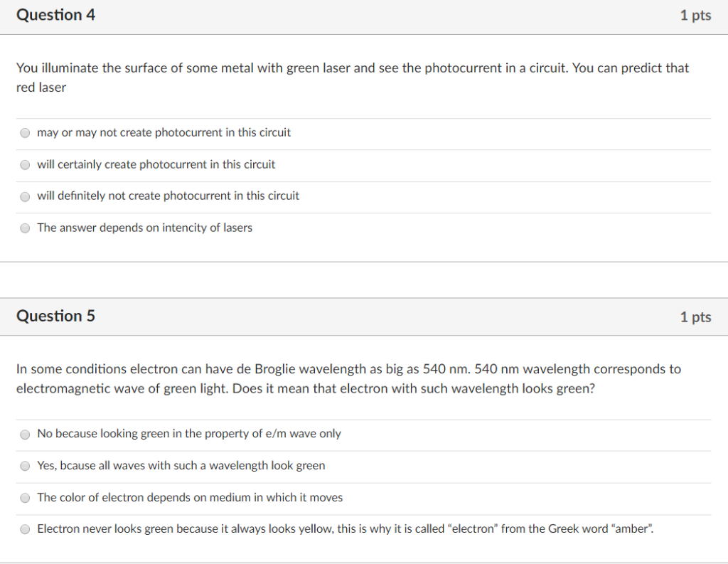Image resolution: width=728 pixels, height=564 pixels.
Task: Select radio 'will definitely not create photocurrent'
Action: [25, 196]
